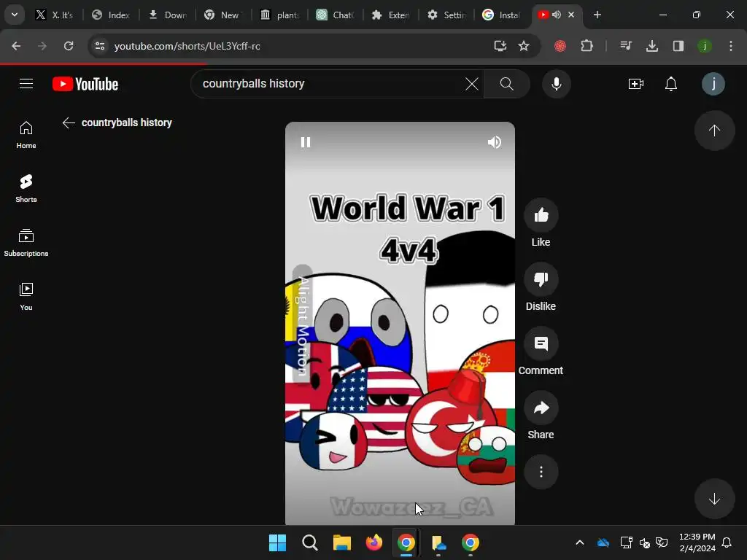Go to the next Short with down arrow
Viewport: 747px width, 560px height.
click(x=714, y=499)
